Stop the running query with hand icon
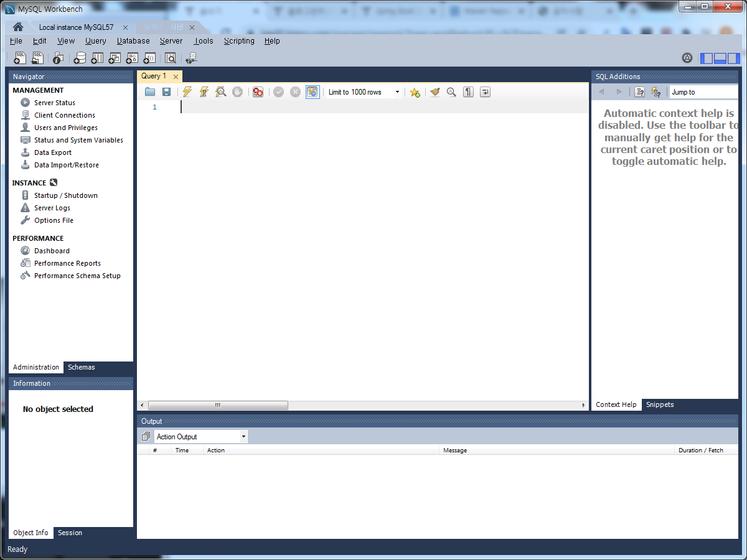 (237, 92)
